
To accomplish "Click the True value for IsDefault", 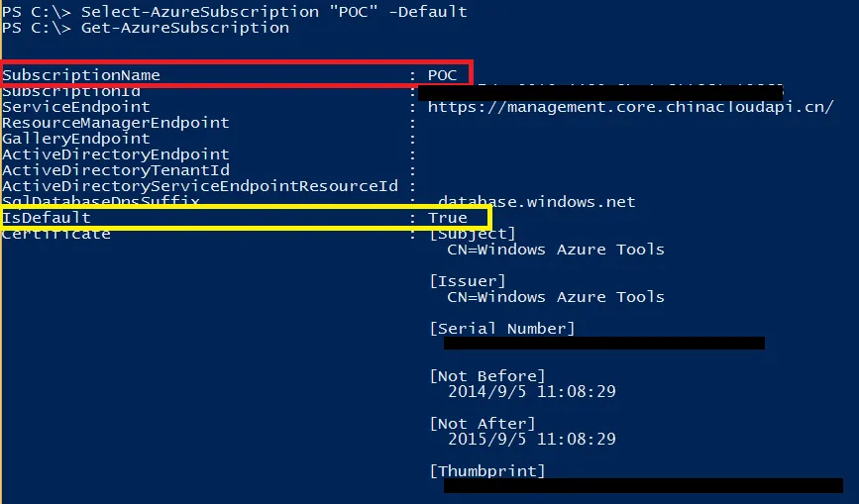I will [x=448, y=218].
